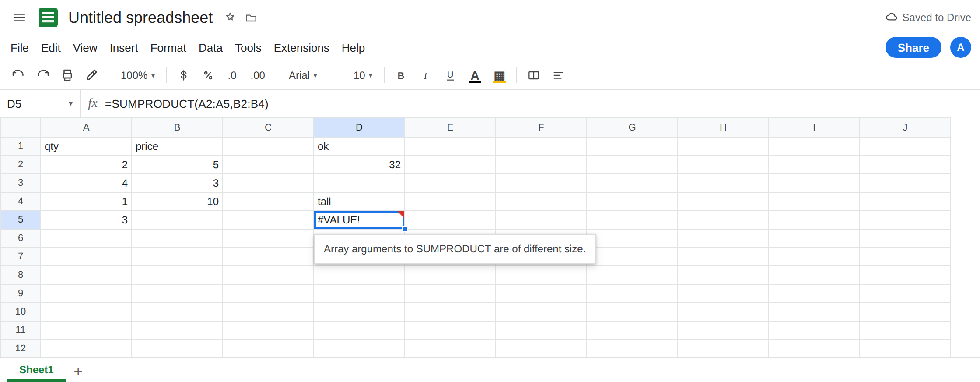Open the zoom 100% dropdown
980x382 pixels.
click(138, 75)
